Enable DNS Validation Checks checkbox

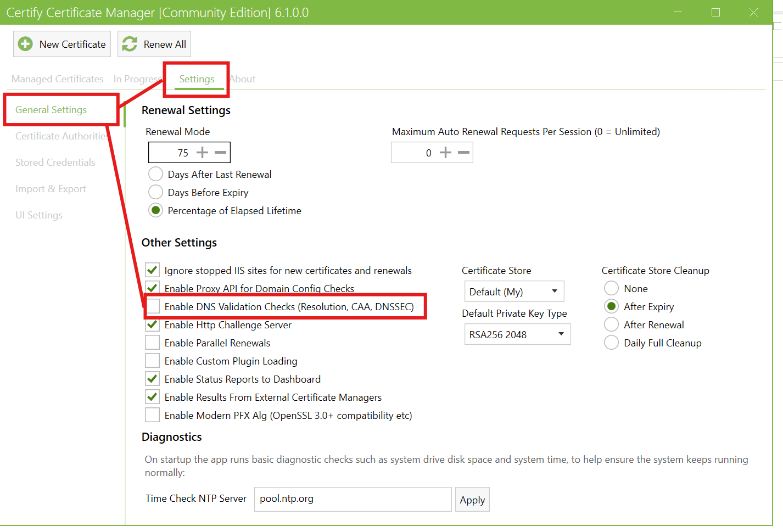coord(153,306)
